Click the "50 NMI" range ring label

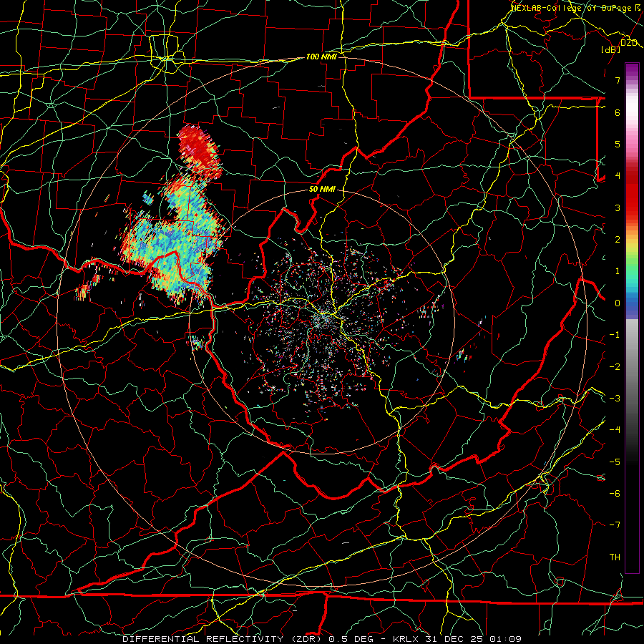(x=323, y=190)
